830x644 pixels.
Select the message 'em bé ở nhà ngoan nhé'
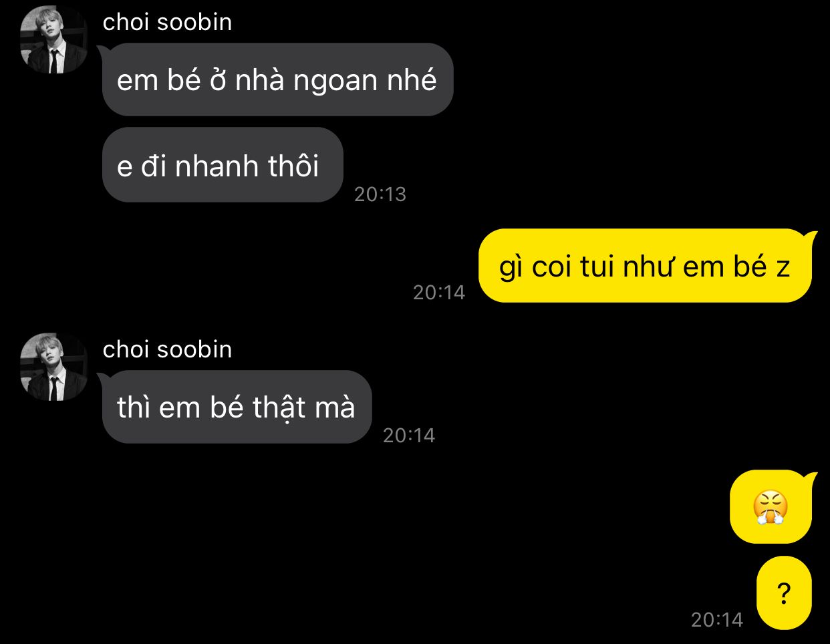pyautogui.click(x=277, y=79)
